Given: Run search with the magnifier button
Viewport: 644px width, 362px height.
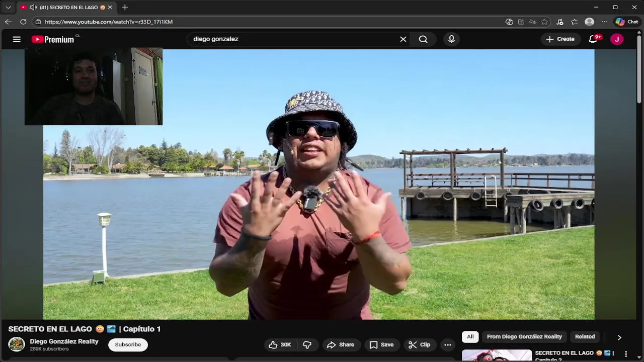Looking at the screenshot, I should 423,39.
